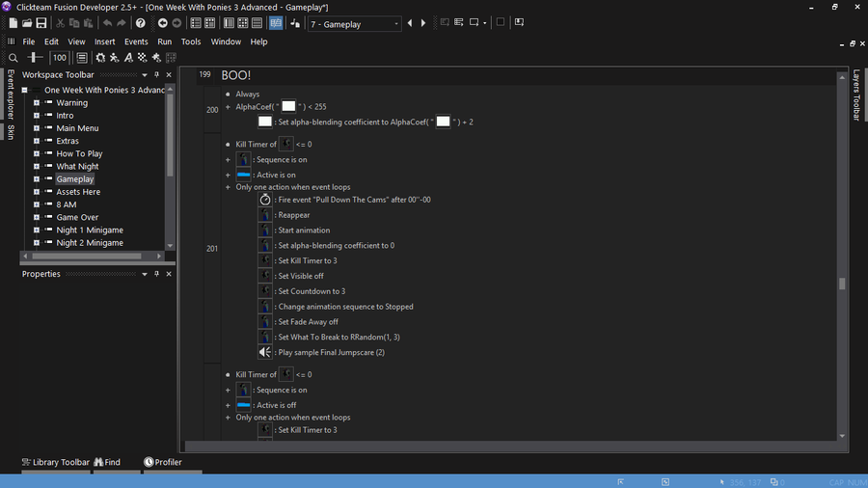Image resolution: width=868 pixels, height=488 pixels.
Task: Switch to the Library Toolbar tab
Action: 55,462
